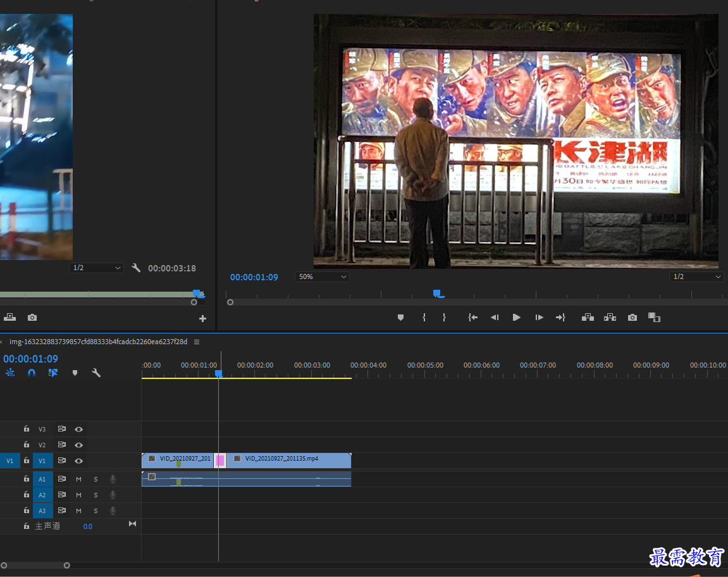Target the A1 audio track

pos(42,479)
